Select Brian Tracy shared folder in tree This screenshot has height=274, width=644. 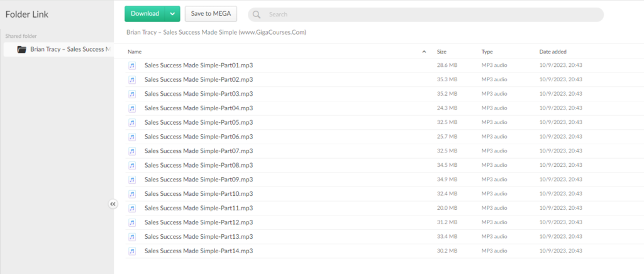(x=69, y=49)
